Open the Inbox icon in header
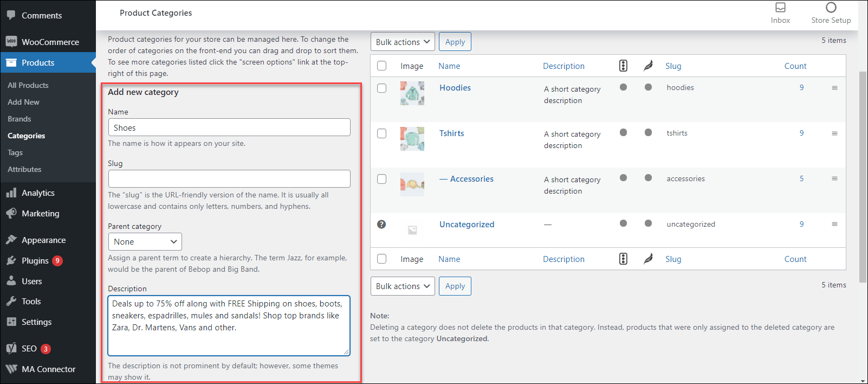Screen dimensions: 868x384 [x=780, y=8]
